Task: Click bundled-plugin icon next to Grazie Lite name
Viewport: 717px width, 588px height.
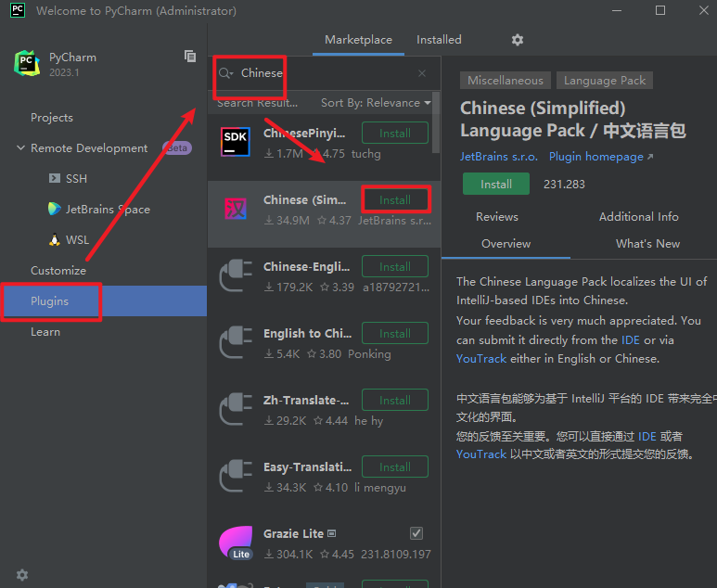Action: click(332, 533)
